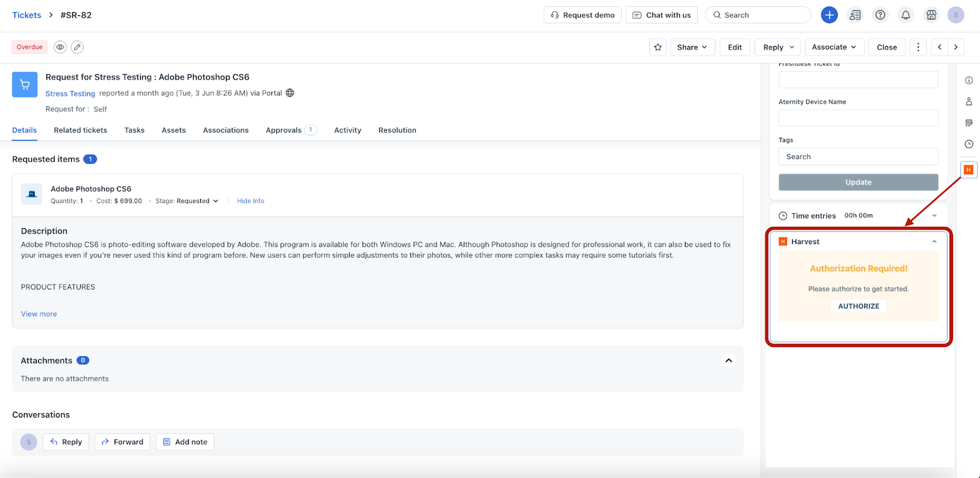This screenshot has width=980, height=478.
Task: Open the Resolution tab
Action: [x=398, y=130]
